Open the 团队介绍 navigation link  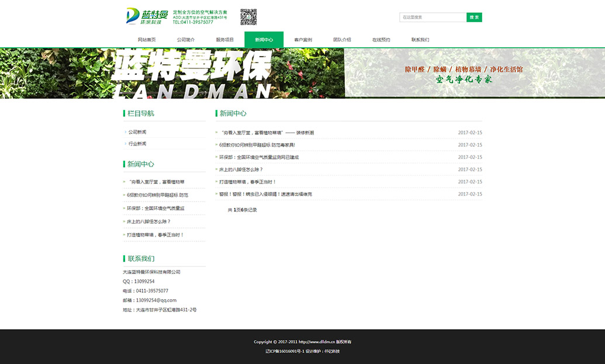tap(342, 40)
